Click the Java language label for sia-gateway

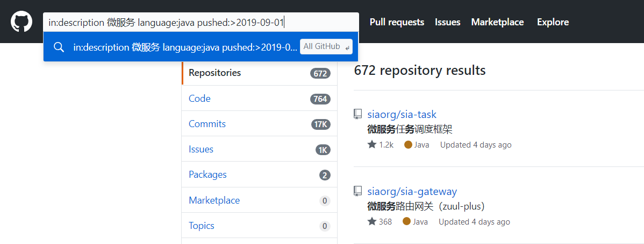click(x=420, y=221)
